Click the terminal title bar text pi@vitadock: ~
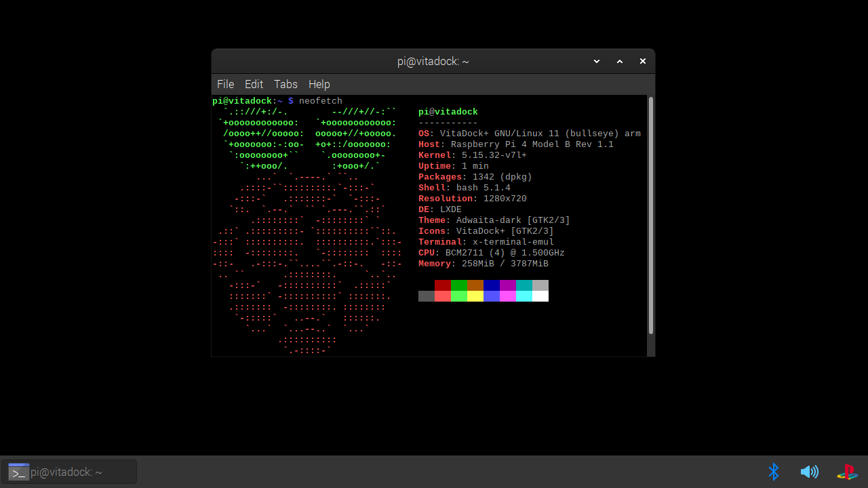This screenshot has width=868, height=488. click(433, 62)
